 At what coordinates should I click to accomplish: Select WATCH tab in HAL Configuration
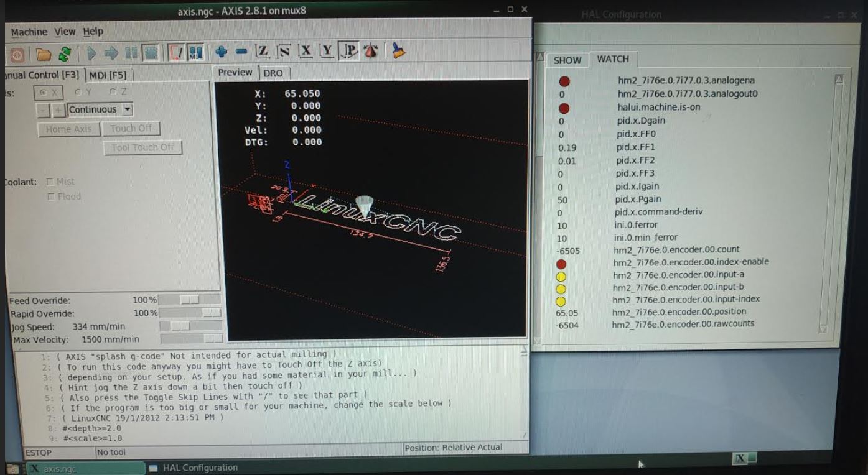pyautogui.click(x=613, y=59)
